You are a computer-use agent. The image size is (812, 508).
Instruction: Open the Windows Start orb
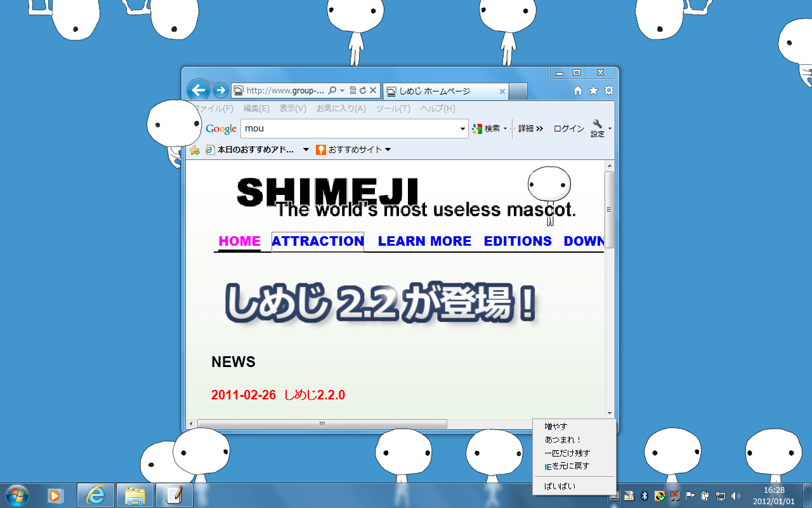coord(16,495)
